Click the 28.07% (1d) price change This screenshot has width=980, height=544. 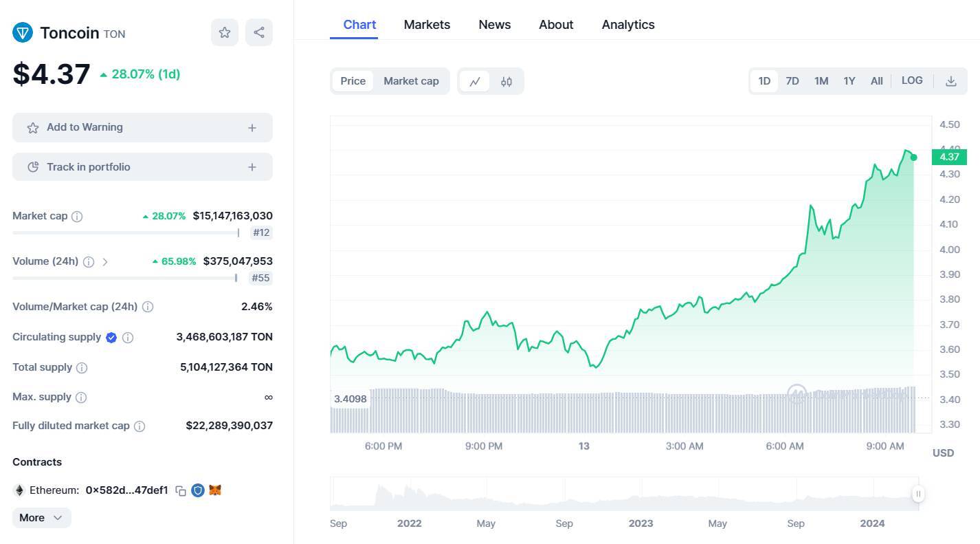coord(140,74)
